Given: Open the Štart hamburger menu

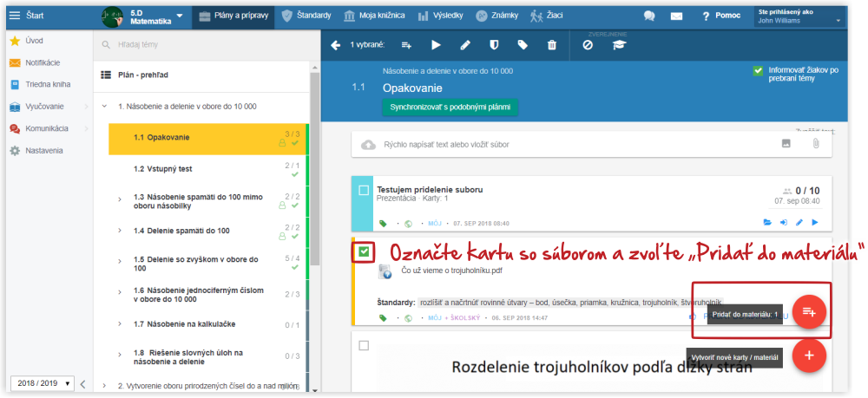Looking at the screenshot, I should click(15, 16).
